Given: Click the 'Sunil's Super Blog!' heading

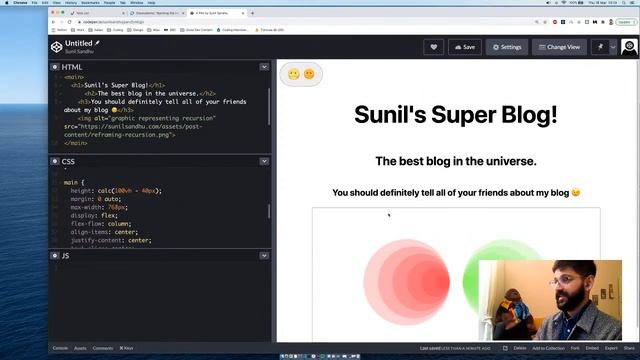Looking at the screenshot, I should (x=456, y=114).
